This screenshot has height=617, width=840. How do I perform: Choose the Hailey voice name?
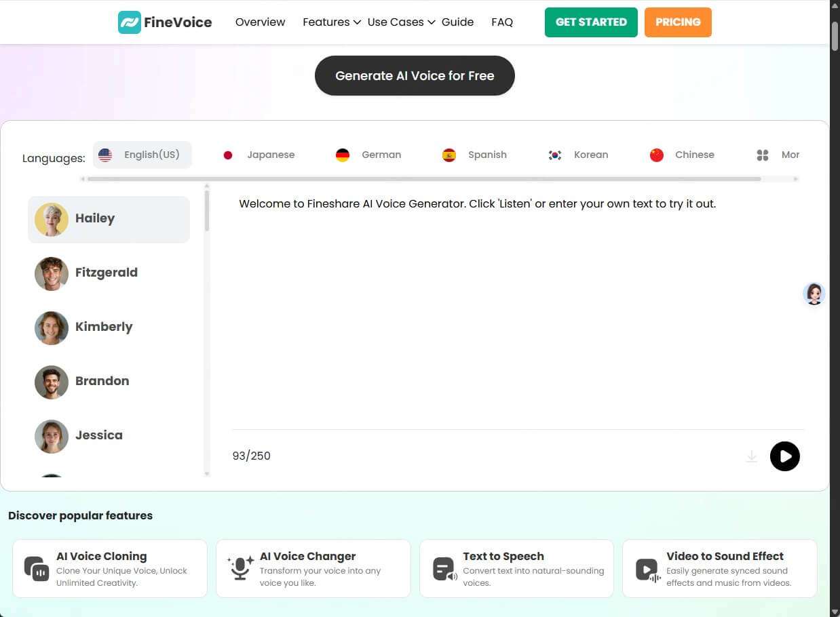click(95, 218)
